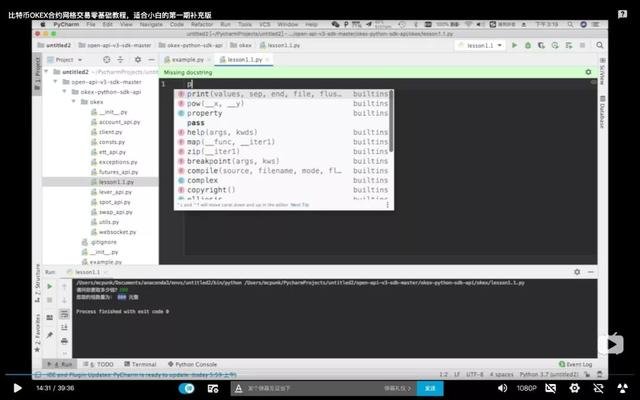Hide the Project panel with minus icon
The height and width of the screenshot is (400, 640).
(x=151, y=60)
